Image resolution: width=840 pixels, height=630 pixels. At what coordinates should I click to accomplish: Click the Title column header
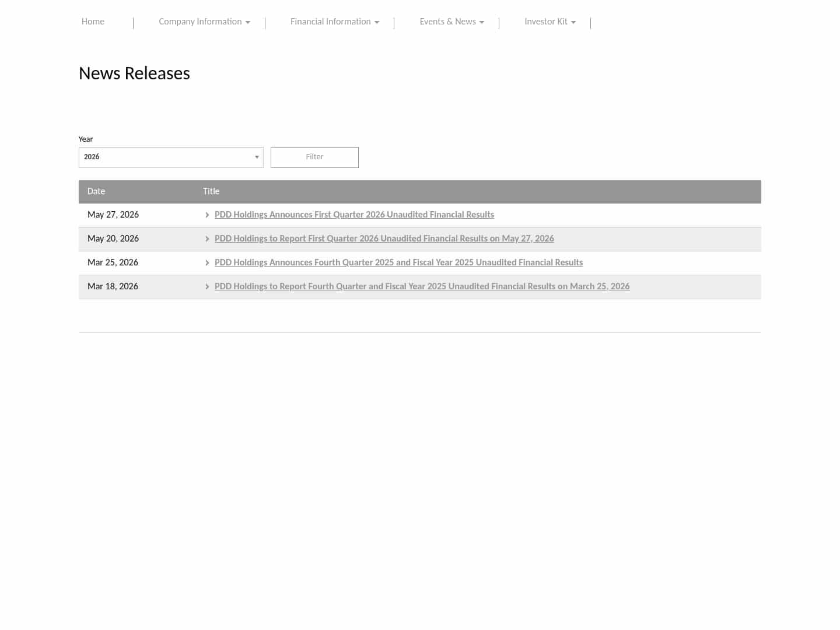[x=211, y=191]
